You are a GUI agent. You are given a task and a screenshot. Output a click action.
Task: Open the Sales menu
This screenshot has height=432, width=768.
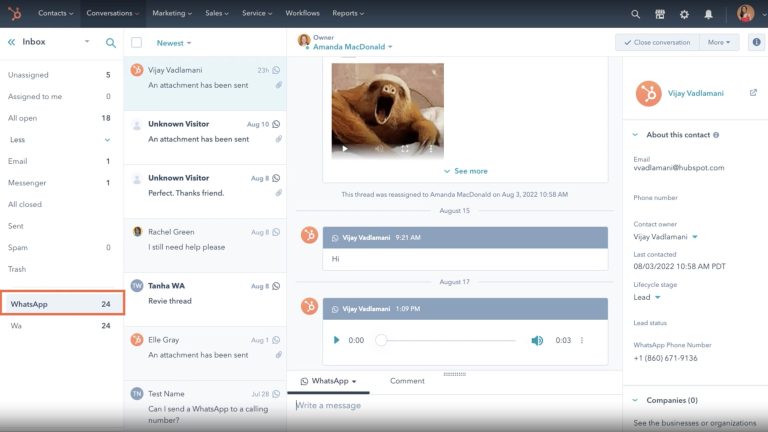point(216,13)
